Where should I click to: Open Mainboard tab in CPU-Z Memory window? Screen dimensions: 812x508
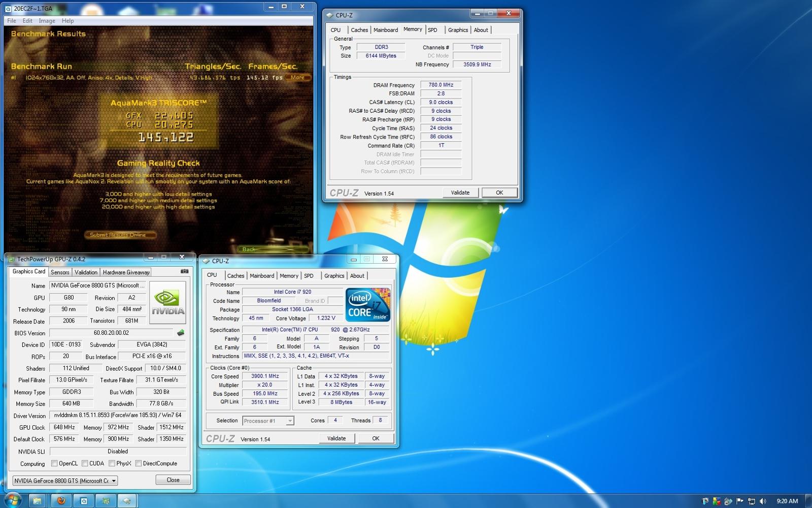[386, 30]
